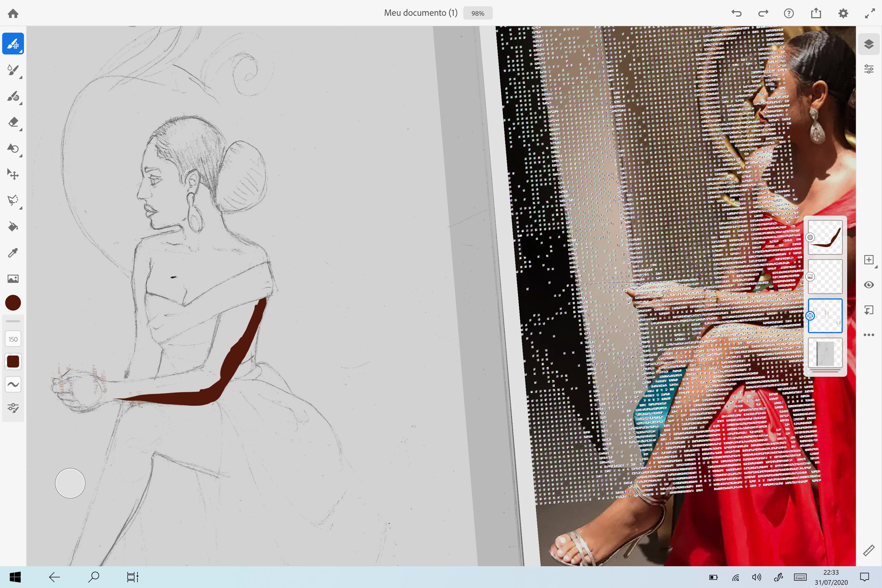Select the Paint Bucket fill tool

[13, 226]
